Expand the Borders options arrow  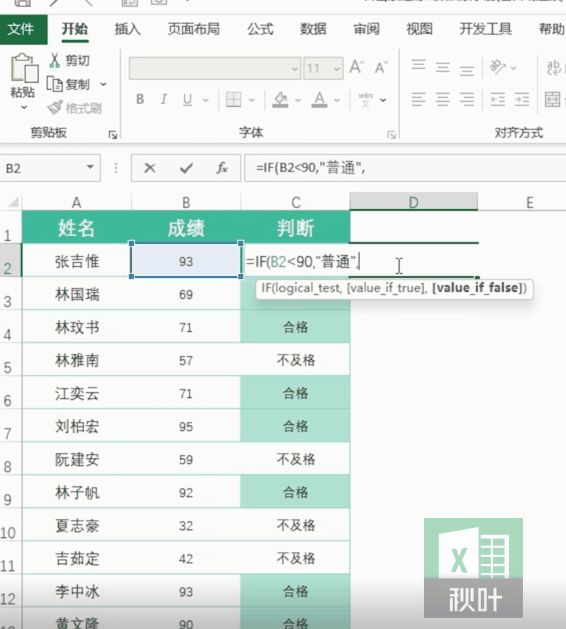pos(252,100)
